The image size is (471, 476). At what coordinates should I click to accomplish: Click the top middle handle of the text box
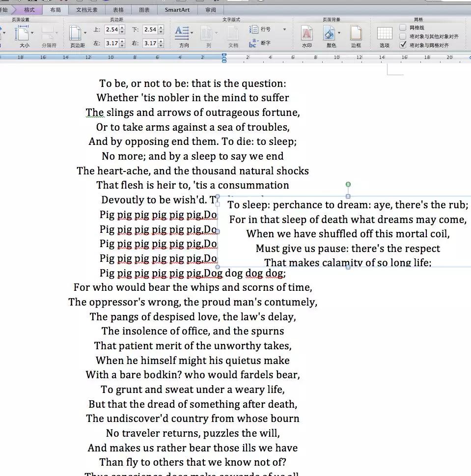(348, 196)
